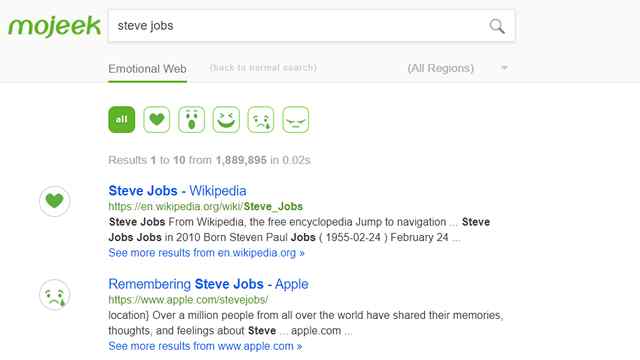Click the magnifying glass search icon
Viewport: 640px width, 360px height.
(x=497, y=26)
